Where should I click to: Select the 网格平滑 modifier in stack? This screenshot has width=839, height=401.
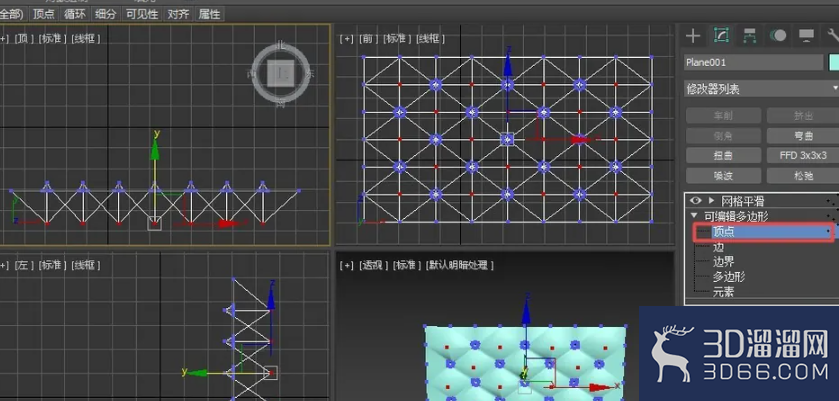pos(743,201)
